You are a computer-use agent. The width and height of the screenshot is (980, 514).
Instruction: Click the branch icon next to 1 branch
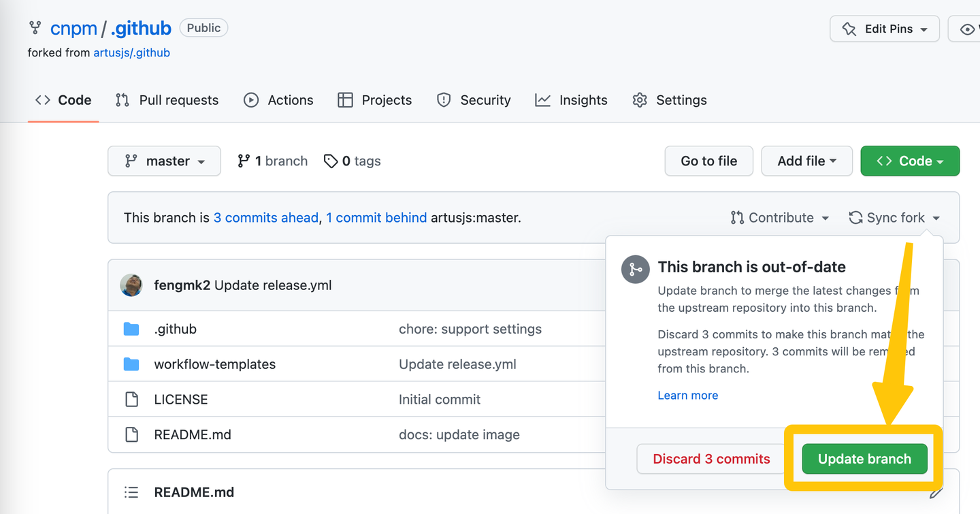(244, 161)
